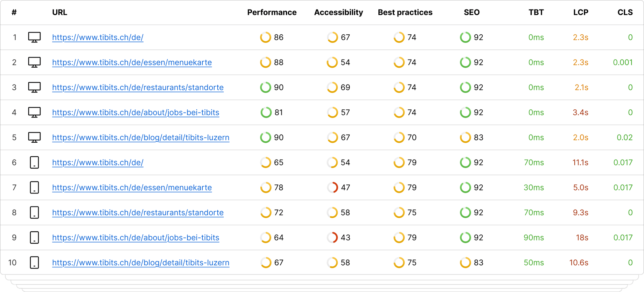
Task: Open the https://www.tibits.ch/de/ homepage link
Action: point(98,37)
